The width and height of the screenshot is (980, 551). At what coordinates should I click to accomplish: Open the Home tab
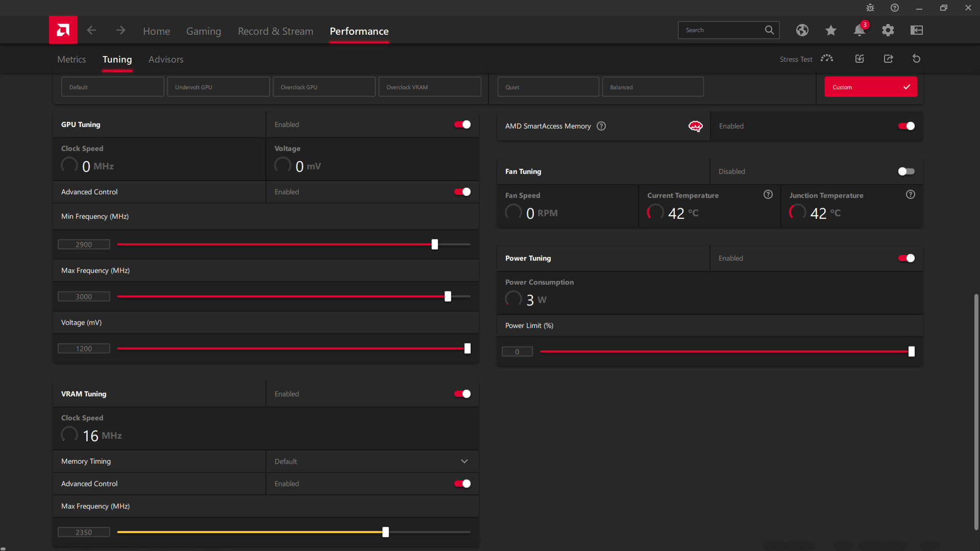click(x=157, y=31)
